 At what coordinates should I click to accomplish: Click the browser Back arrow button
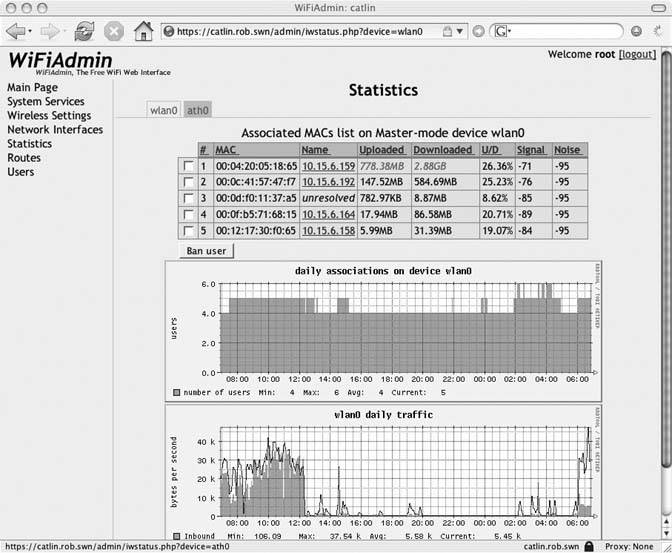coord(15,31)
